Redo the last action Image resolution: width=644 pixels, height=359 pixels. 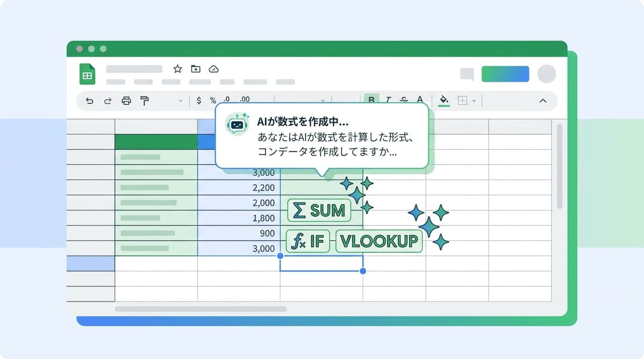click(x=107, y=101)
